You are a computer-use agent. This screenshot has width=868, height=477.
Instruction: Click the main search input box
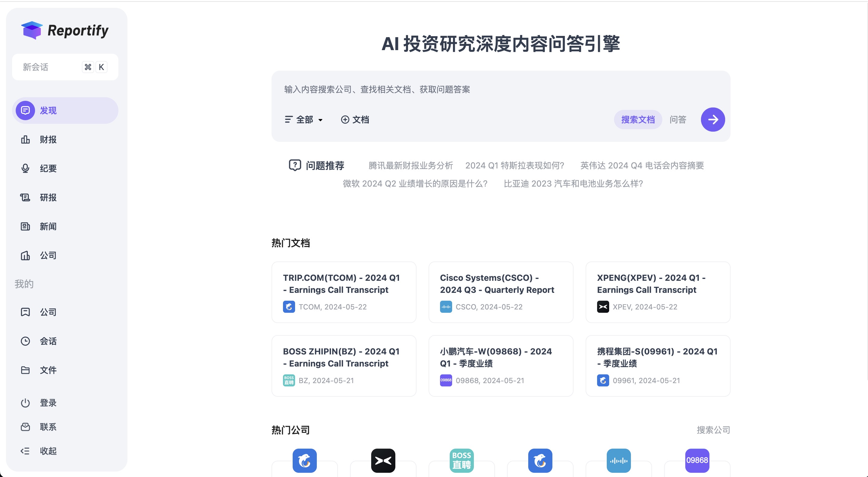tap(500, 90)
